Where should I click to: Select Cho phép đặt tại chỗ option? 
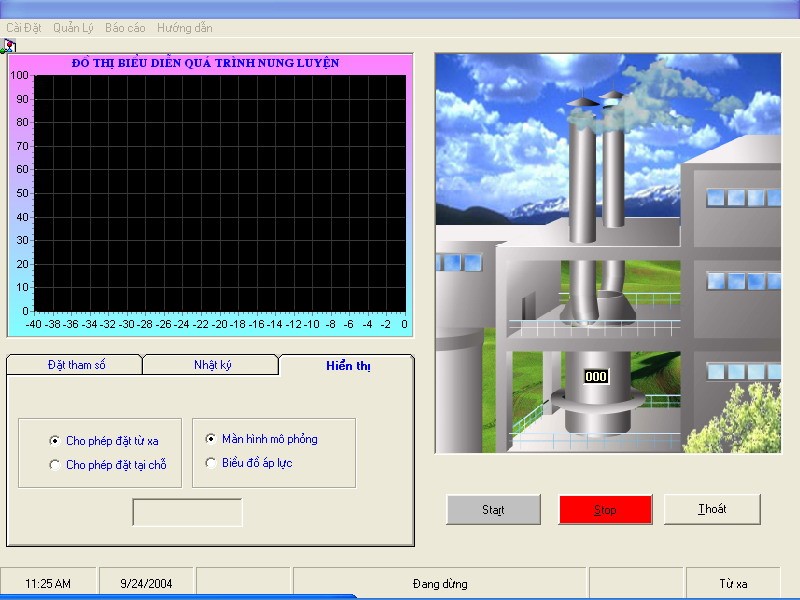[108, 465]
